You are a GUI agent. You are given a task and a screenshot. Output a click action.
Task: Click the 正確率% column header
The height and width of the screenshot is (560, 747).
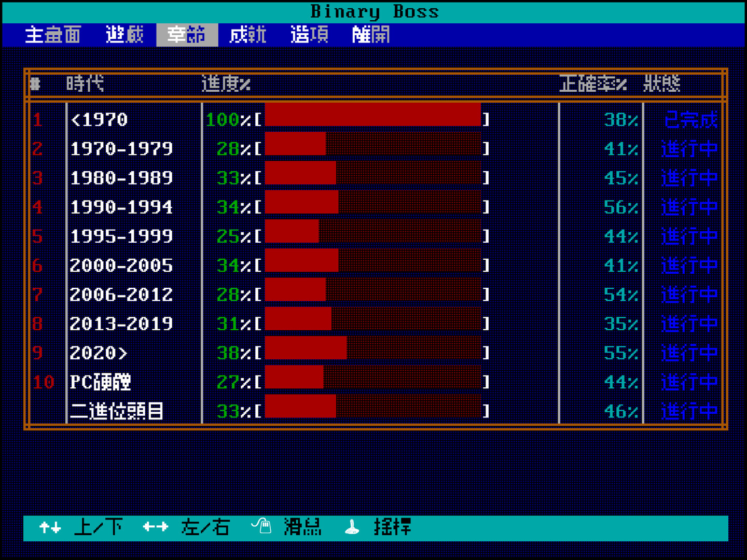coord(592,83)
